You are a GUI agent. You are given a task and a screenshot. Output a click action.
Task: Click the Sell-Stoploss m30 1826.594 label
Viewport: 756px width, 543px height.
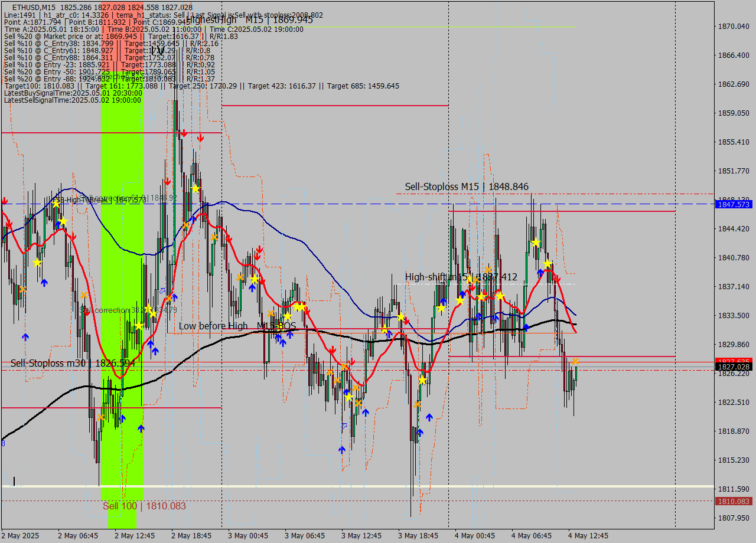click(73, 364)
